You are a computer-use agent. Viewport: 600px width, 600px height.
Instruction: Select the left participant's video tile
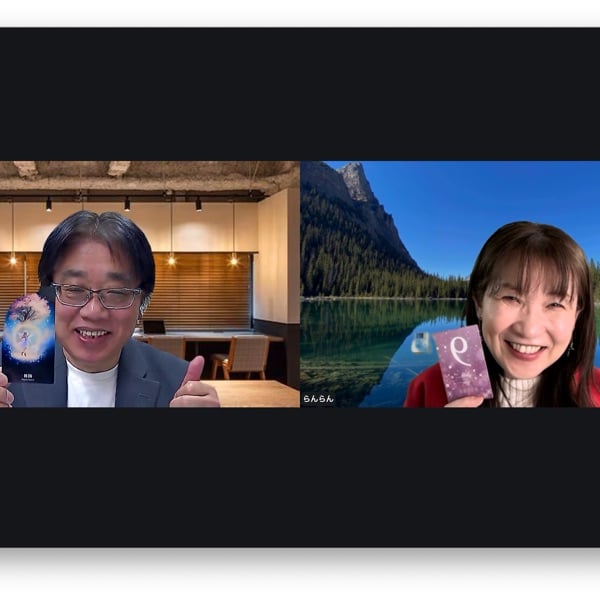(150, 284)
